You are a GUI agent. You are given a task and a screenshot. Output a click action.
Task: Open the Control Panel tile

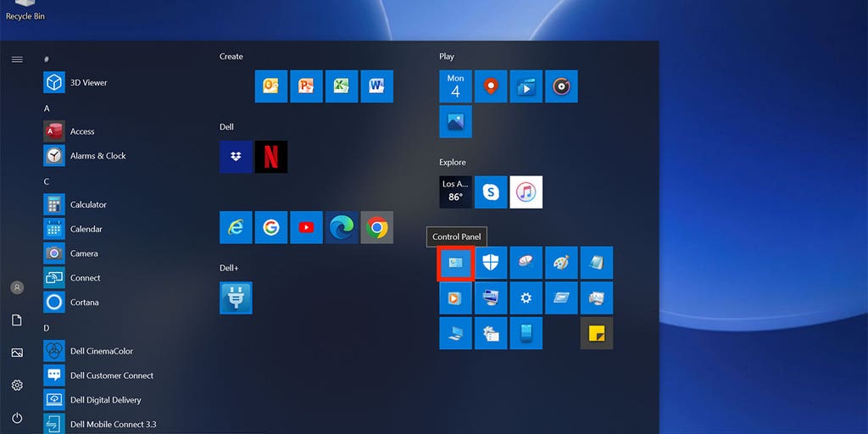tap(455, 263)
